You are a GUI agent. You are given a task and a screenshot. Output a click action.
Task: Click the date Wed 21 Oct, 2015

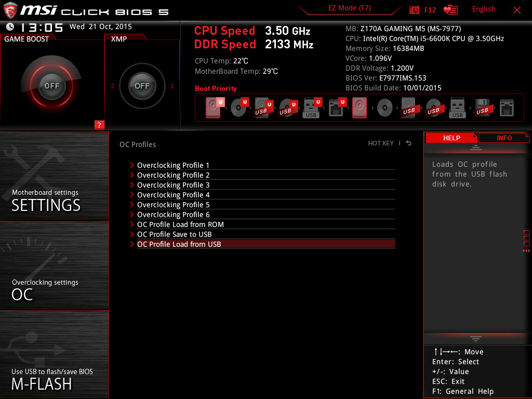100,27
